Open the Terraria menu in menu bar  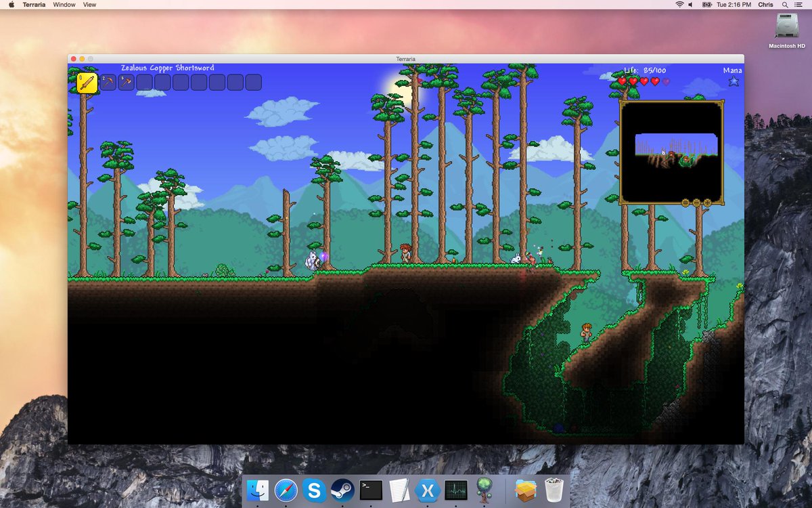pyautogui.click(x=35, y=5)
